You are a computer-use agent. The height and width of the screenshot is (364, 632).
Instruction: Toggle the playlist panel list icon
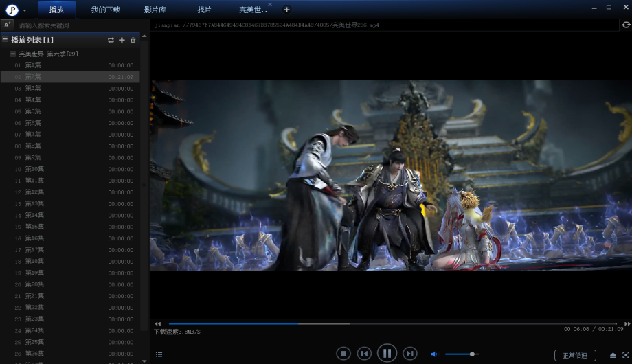click(159, 354)
